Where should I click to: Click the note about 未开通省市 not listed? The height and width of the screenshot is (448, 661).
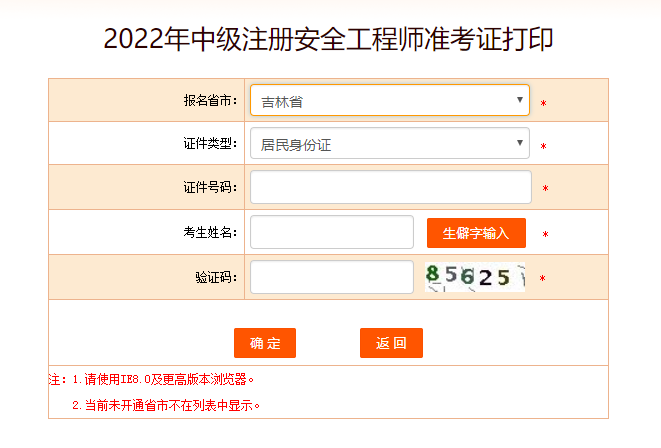pyautogui.click(x=166, y=405)
